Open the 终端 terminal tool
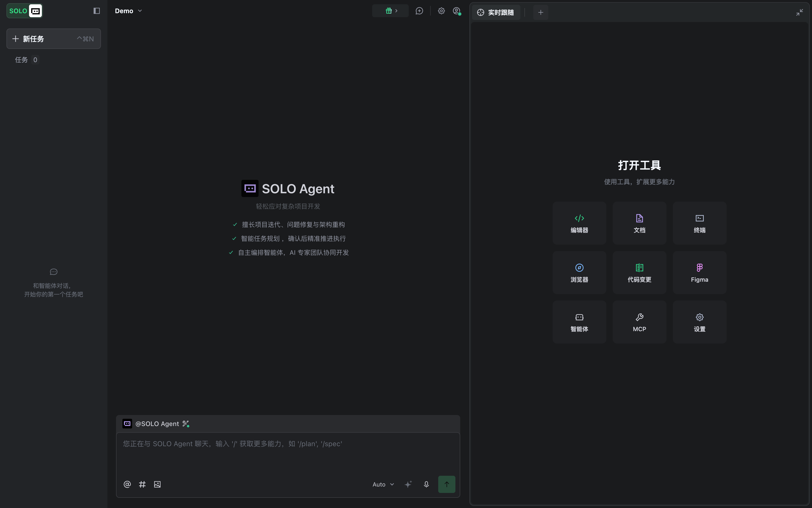This screenshot has width=812, height=508. click(699, 223)
